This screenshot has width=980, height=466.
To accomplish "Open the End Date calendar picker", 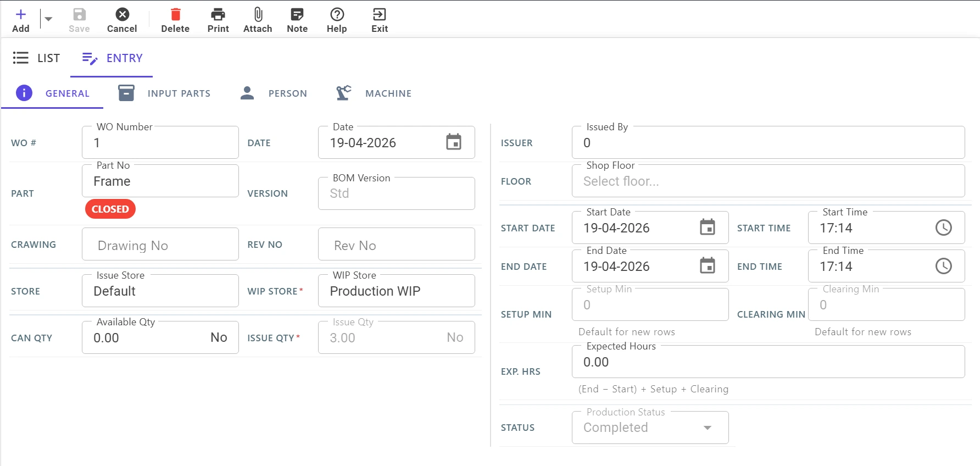I will (x=708, y=266).
